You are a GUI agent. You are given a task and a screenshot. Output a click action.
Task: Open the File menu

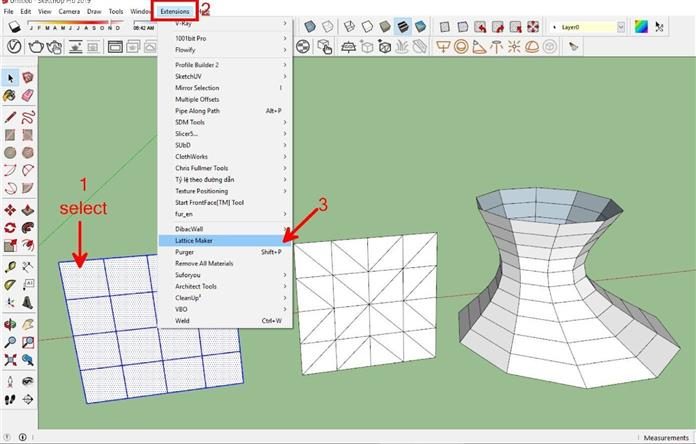click(8, 11)
